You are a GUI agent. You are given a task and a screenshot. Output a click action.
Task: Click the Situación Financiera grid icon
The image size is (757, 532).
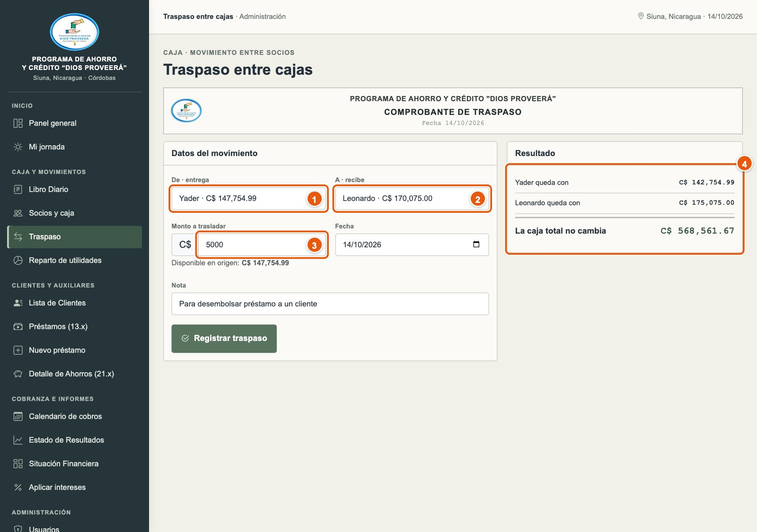point(18,464)
